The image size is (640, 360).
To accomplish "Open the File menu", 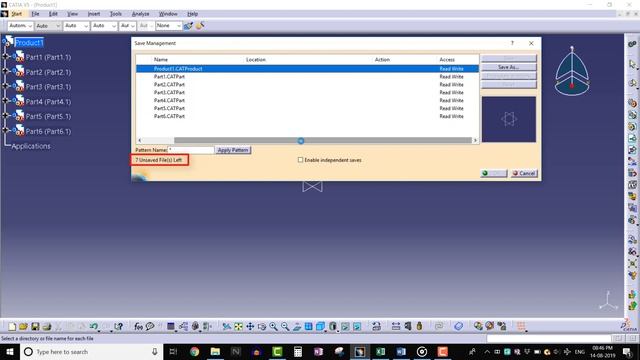I will click(x=36, y=14).
